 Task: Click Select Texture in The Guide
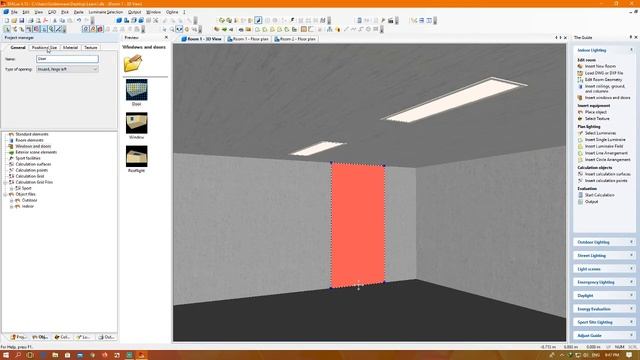[597, 119]
